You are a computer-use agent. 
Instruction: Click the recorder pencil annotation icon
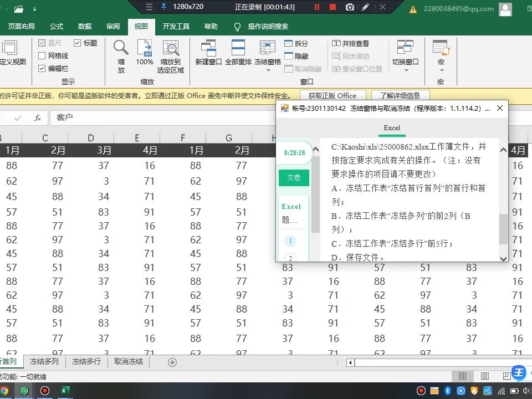[x=365, y=7]
